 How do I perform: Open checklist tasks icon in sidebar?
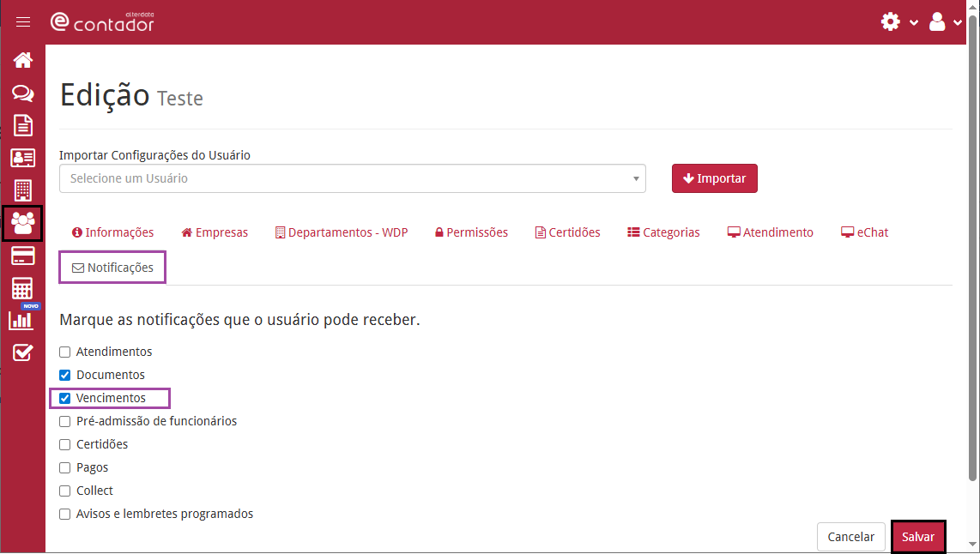coord(22,352)
